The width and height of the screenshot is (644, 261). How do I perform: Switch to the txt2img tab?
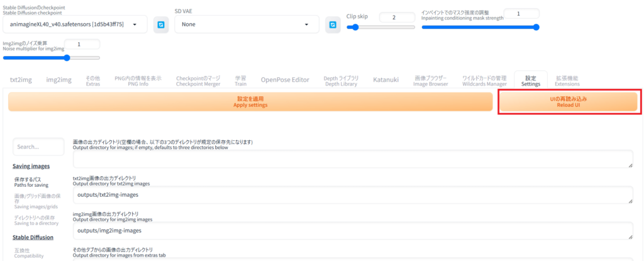(21, 80)
